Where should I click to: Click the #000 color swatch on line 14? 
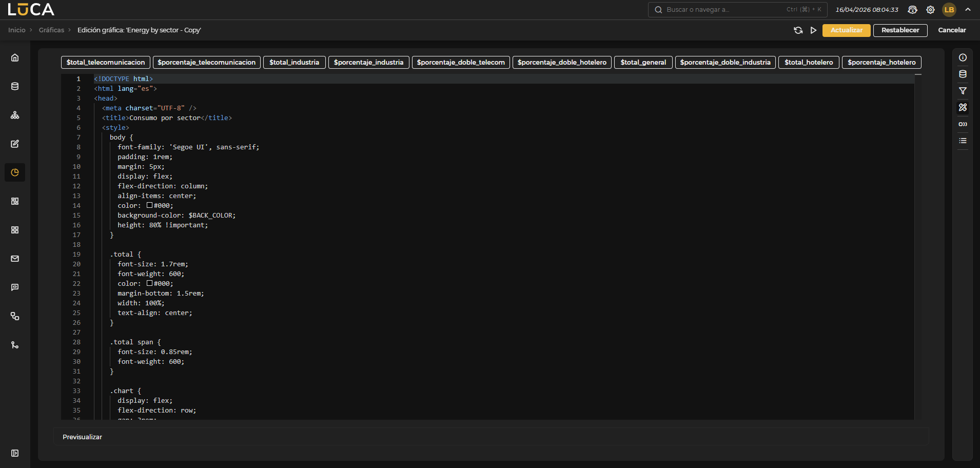[149, 205]
